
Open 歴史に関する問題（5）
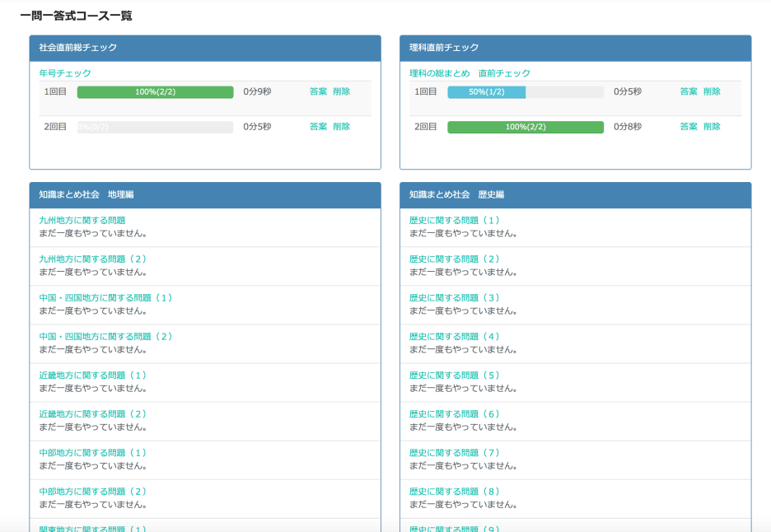coord(455,376)
